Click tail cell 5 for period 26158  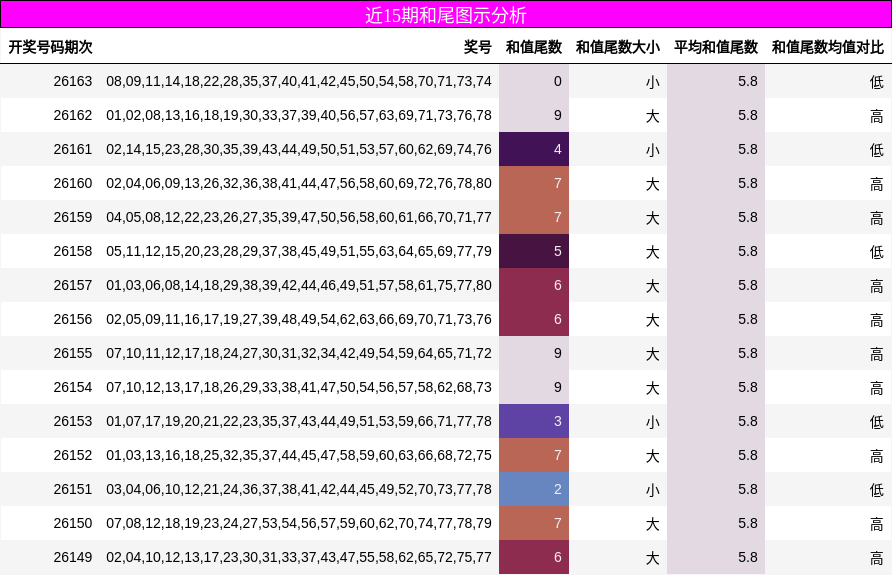pos(534,251)
